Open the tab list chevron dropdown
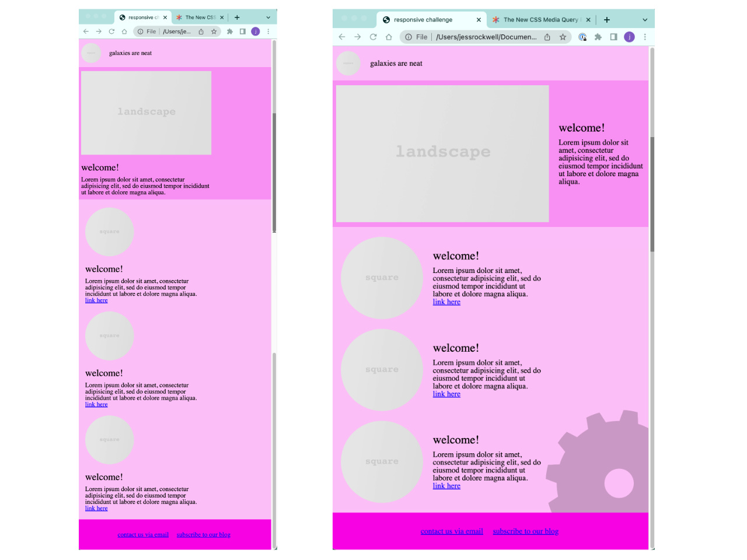The width and height of the screenshot is (747, 560). (x=645, y=19)
